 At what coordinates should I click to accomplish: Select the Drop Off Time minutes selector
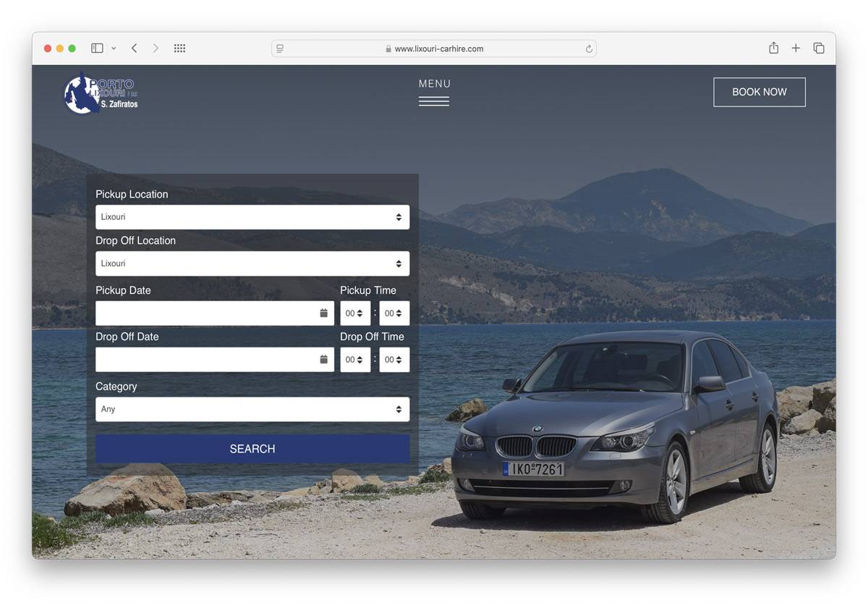tap(393, 360)
